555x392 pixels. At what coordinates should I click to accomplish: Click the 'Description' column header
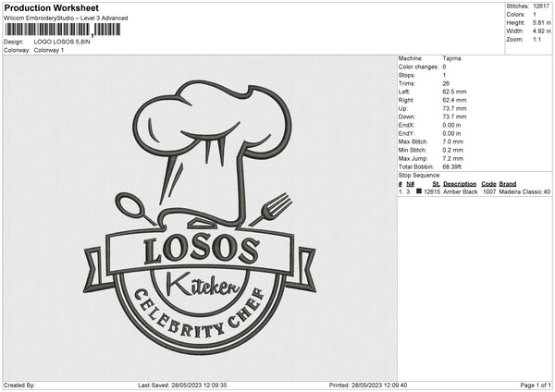coord(460,184)
